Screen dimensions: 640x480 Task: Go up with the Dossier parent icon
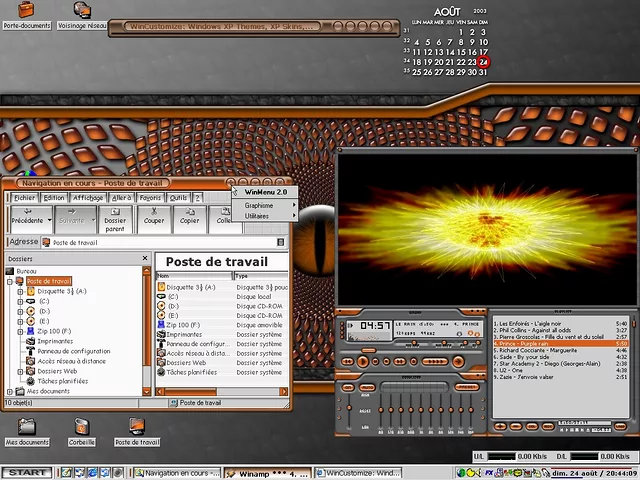[115, 218]
